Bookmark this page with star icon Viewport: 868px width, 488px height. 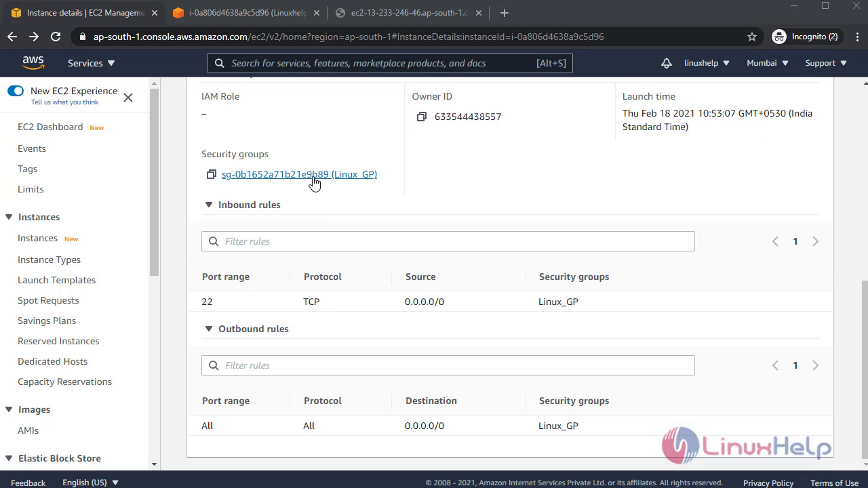(x=751, y=37)
